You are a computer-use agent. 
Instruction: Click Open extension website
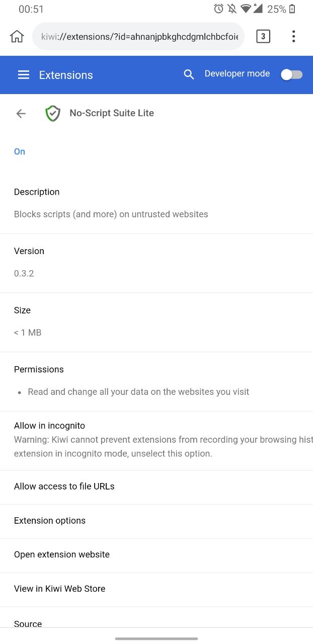point(156,555)
